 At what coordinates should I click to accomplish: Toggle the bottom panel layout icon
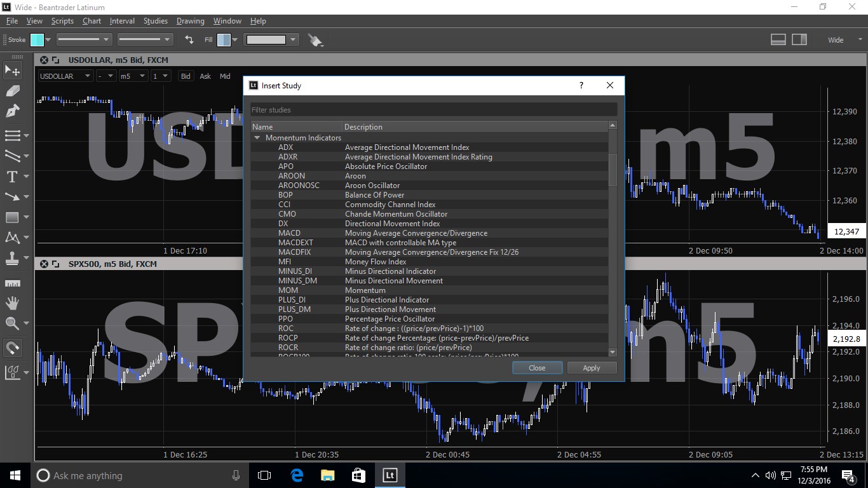pos(778,39)
